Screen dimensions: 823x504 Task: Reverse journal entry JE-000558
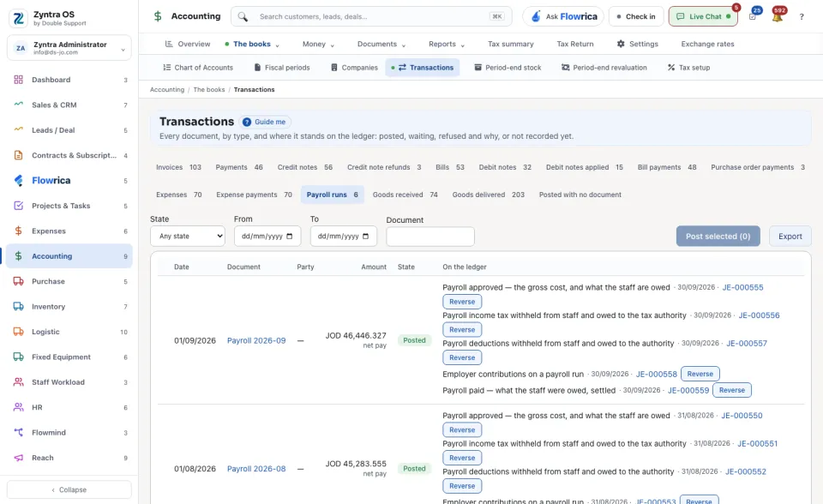[700, 374]
